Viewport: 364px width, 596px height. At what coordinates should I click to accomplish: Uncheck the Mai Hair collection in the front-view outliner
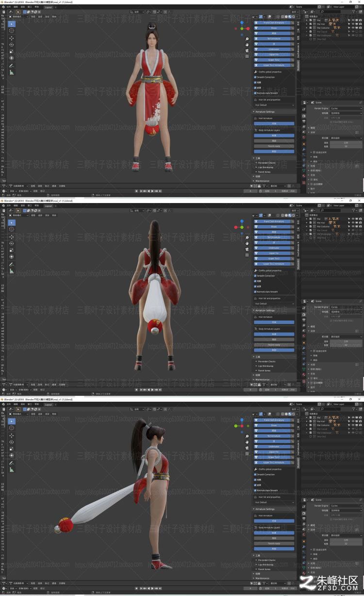[312, 23]
